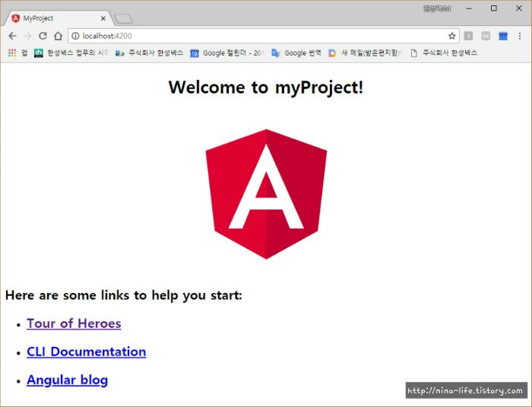The height and width of the screenshot is (407, 532).
Task: Open the CLI Documentation link
Action: 86,351
